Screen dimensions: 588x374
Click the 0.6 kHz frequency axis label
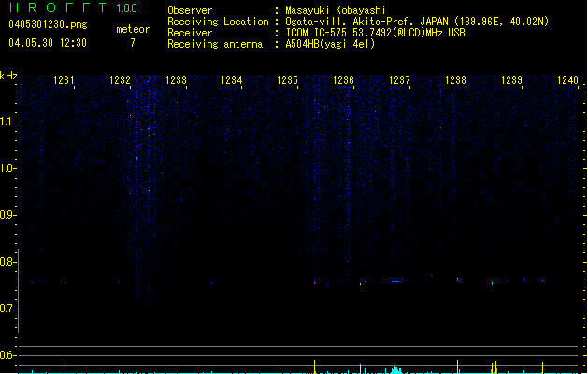pos(7,355)
